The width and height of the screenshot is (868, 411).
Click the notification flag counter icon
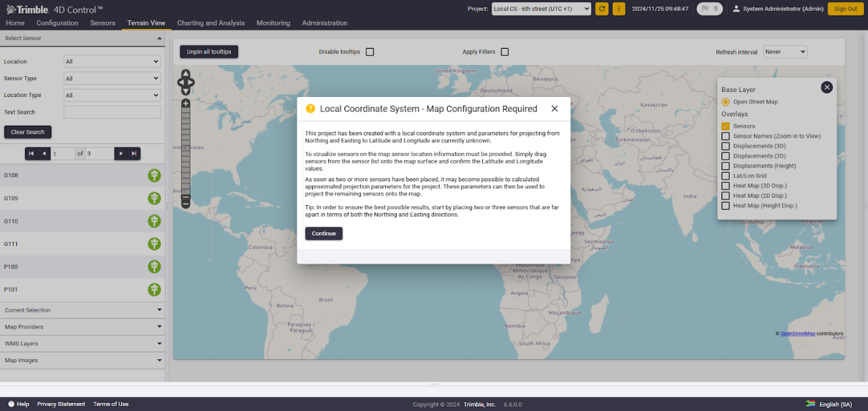click(x=710, y=9)
